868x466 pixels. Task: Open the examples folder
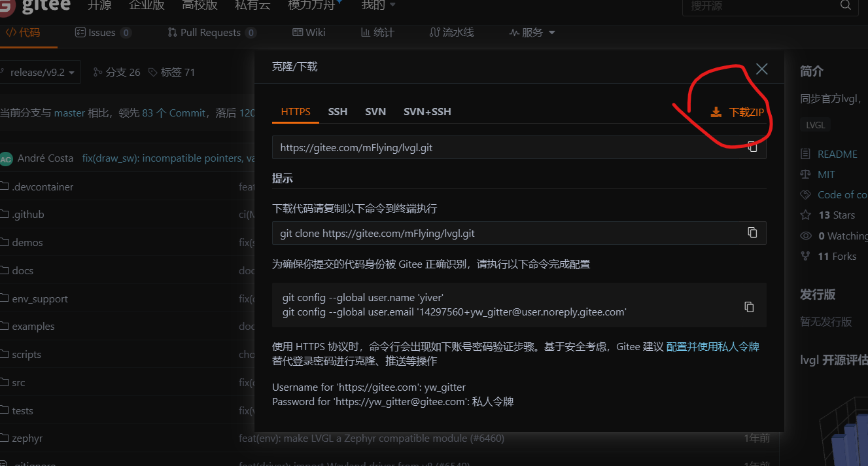33,326
